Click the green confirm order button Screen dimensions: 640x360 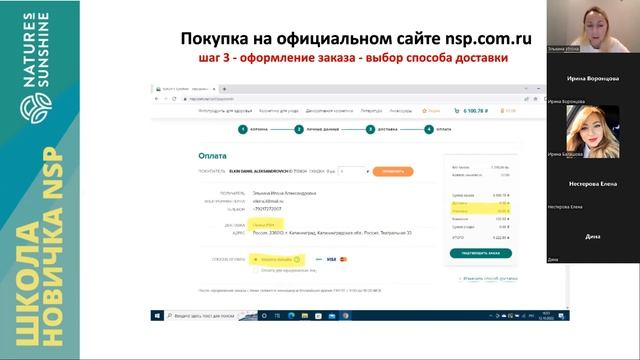[x=480, y=253]
